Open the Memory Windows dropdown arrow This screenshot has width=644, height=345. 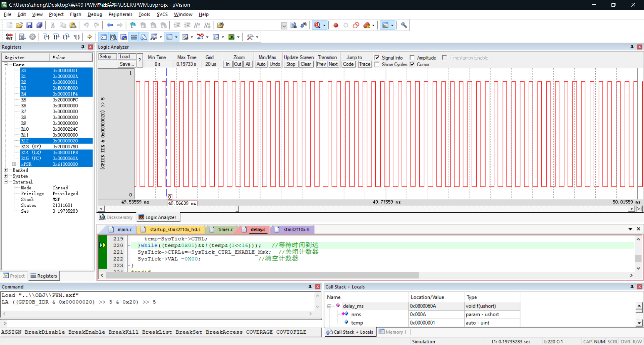(x=176, y=37)
